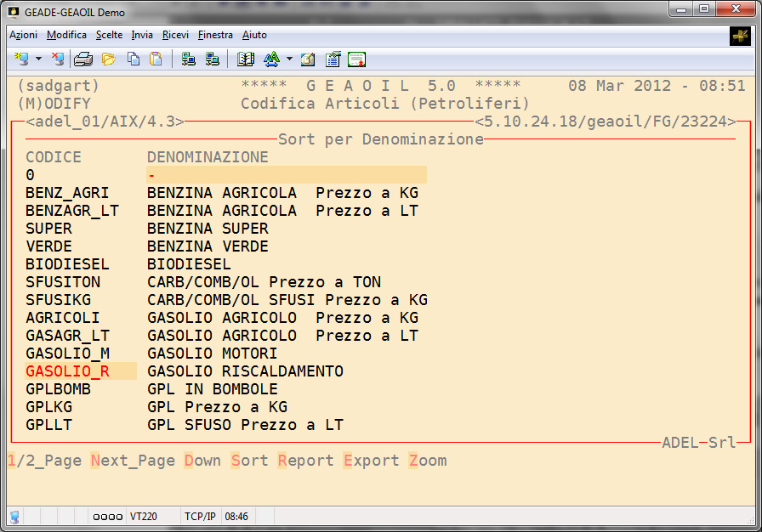Click the disconnect session icon with red X
Image resolution: width=762 pixels, height=532 pixels.
point(57,59)
